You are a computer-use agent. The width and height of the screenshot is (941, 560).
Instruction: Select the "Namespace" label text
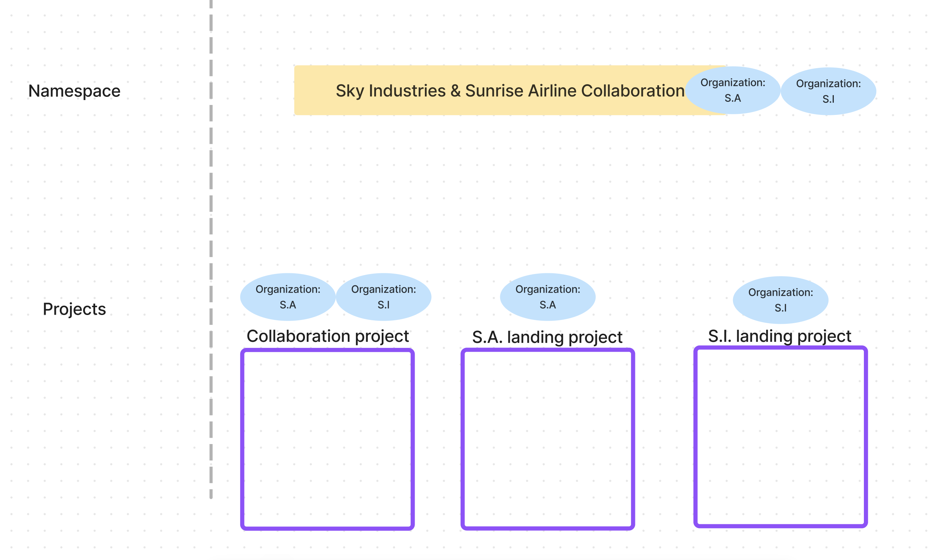[74, 91]
